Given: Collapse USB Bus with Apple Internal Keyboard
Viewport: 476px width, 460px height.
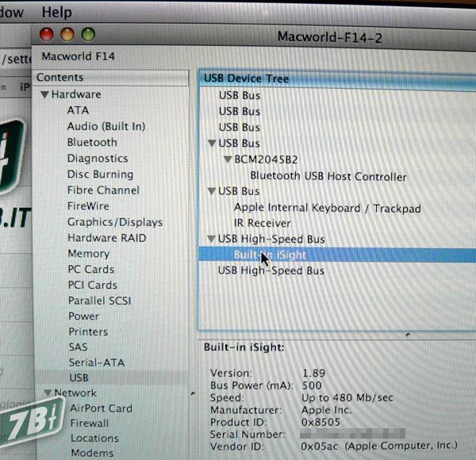Looking at the screenshot, I should click(212, 191).
